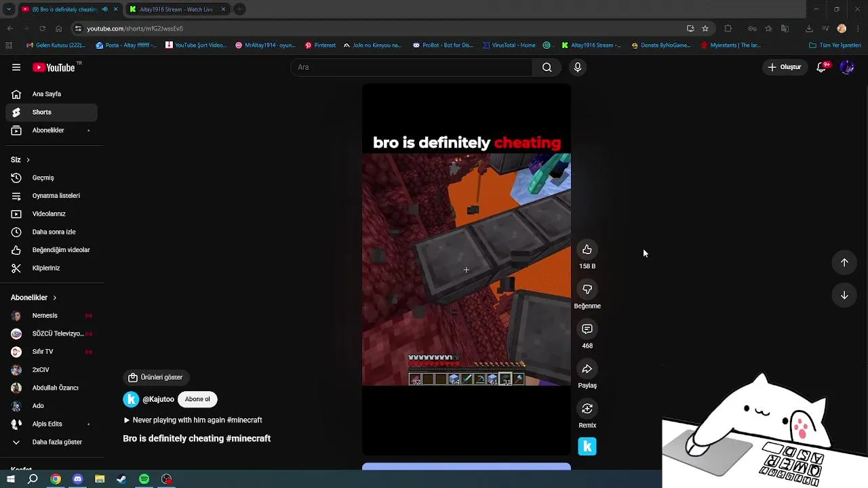Click the YouTube search field
Viewport: 868px width, 488px height.
point(412,67)
